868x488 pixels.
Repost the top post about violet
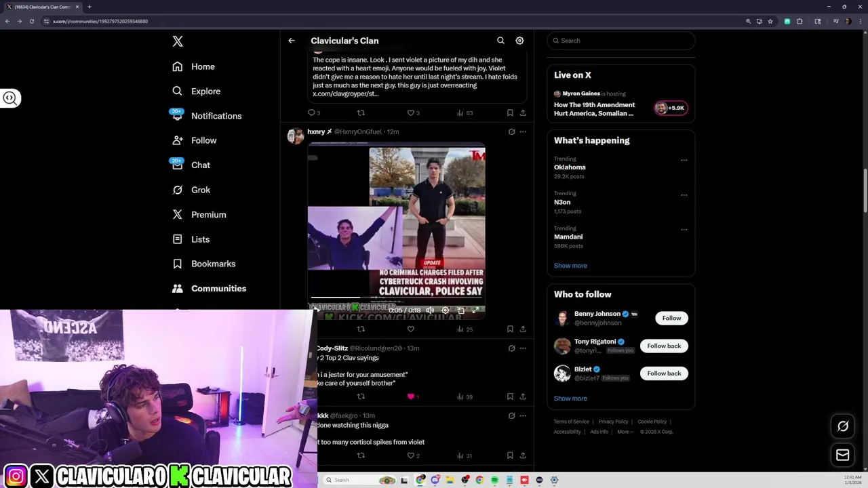(x=361, y=113)
